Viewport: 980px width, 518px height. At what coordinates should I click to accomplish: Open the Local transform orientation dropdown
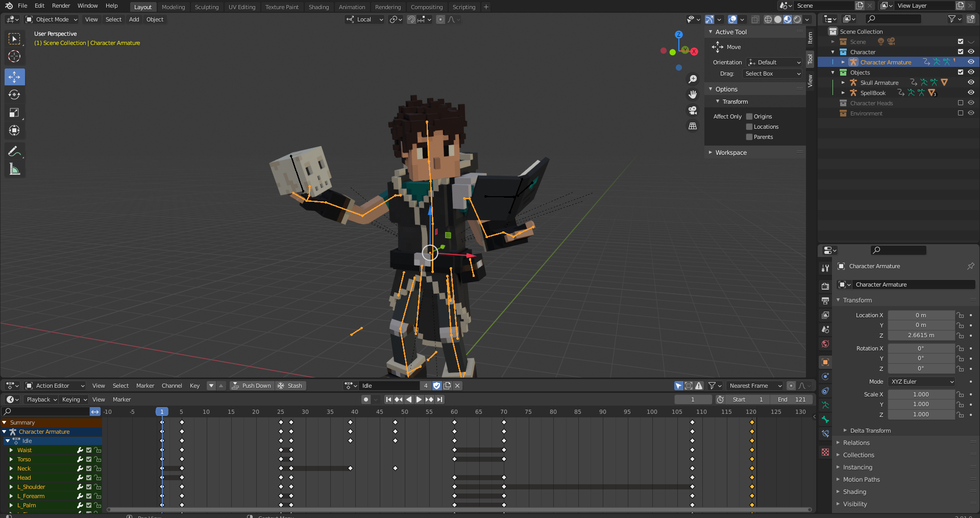click(x=364, y=19)
